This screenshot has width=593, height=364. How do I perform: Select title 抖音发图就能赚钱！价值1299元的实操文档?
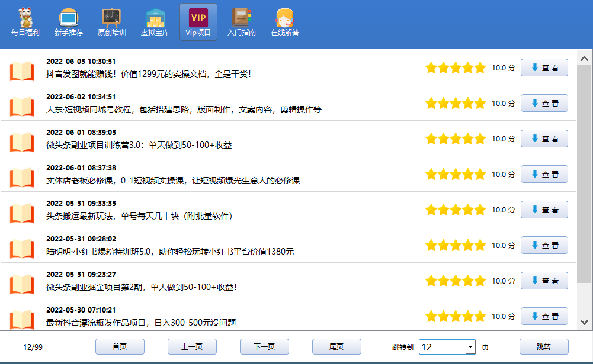149,74
